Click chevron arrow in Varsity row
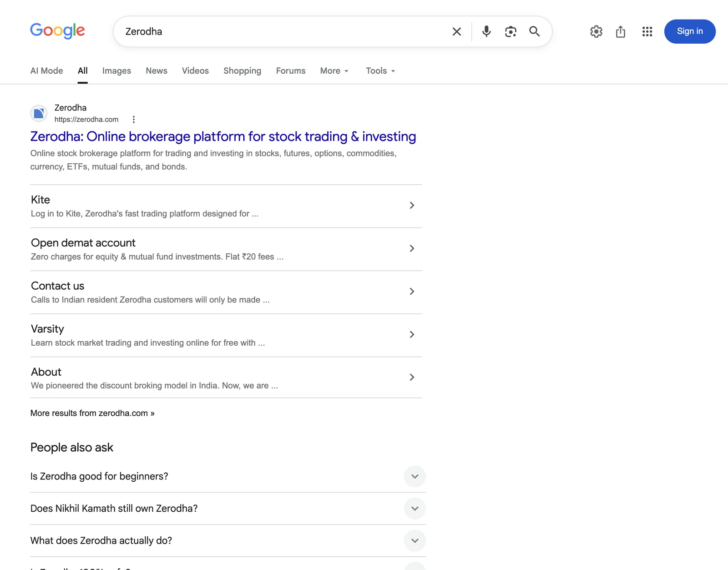This screenshot has height=570, width=728. point(412,334)
